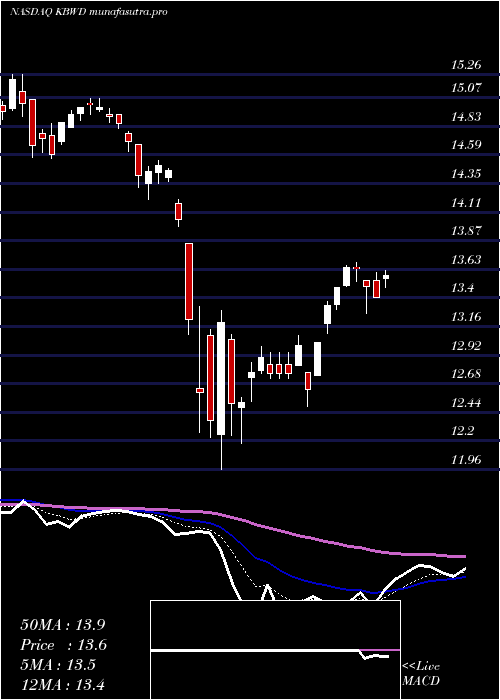Click the Live MACD inset chart box

click(275, 650)
